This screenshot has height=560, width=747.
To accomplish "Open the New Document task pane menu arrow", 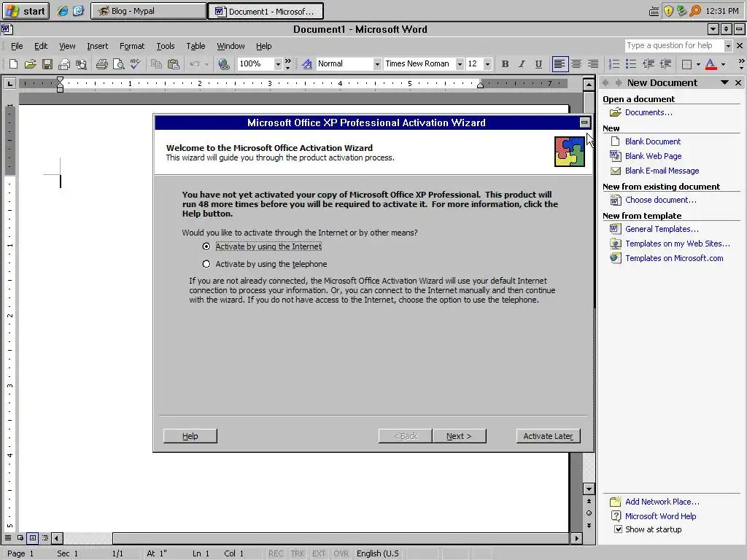I will (x=724, y=82).
